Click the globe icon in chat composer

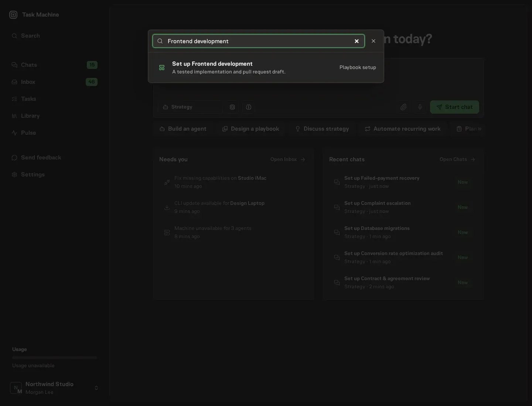(x=249, y=107)
